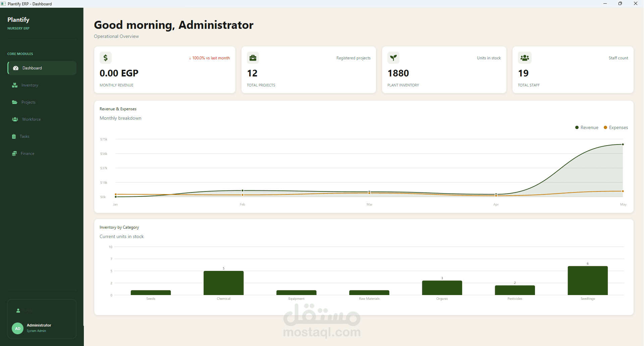The width and height of the screenshot is (644, 346).
Task: Click the 'Inventory by Category' title
Action: click(119, 227)
